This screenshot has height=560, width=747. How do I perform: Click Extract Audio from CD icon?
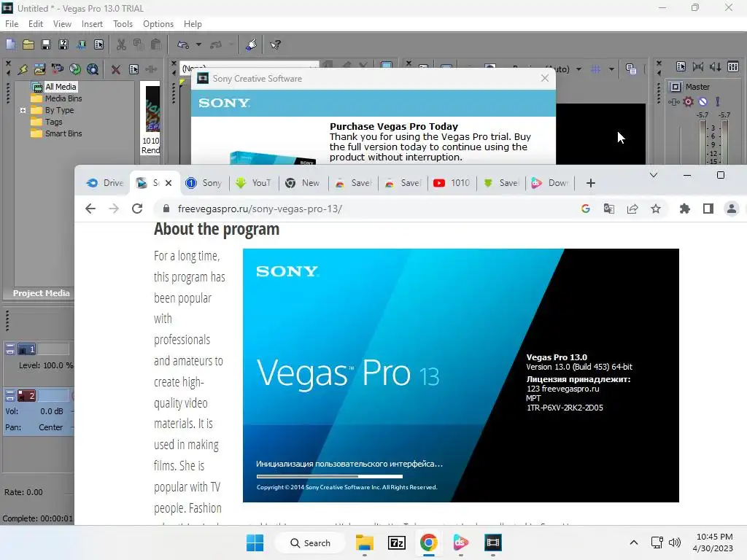click(x=75, y=69)
